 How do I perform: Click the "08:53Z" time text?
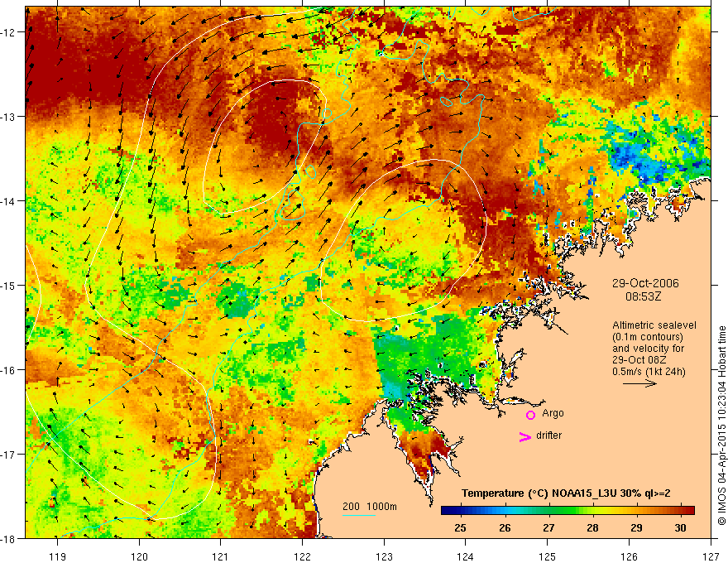(x=643, y=296)
